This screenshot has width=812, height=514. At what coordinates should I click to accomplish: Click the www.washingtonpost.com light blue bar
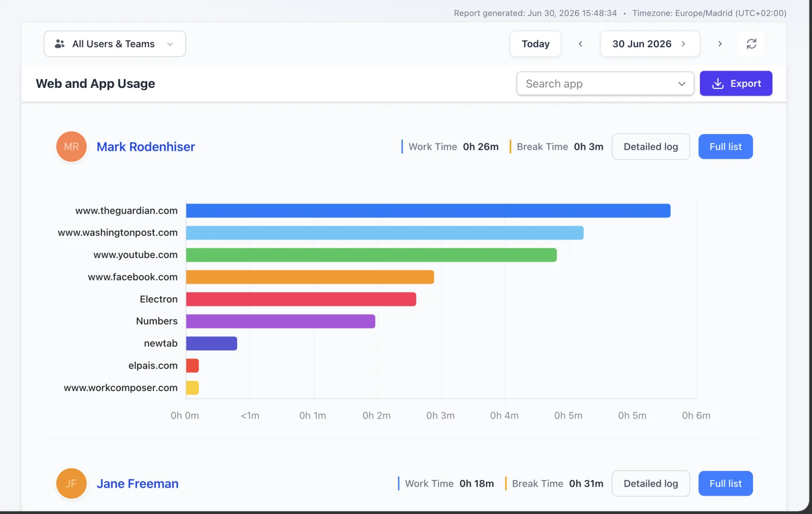[385, 233]
